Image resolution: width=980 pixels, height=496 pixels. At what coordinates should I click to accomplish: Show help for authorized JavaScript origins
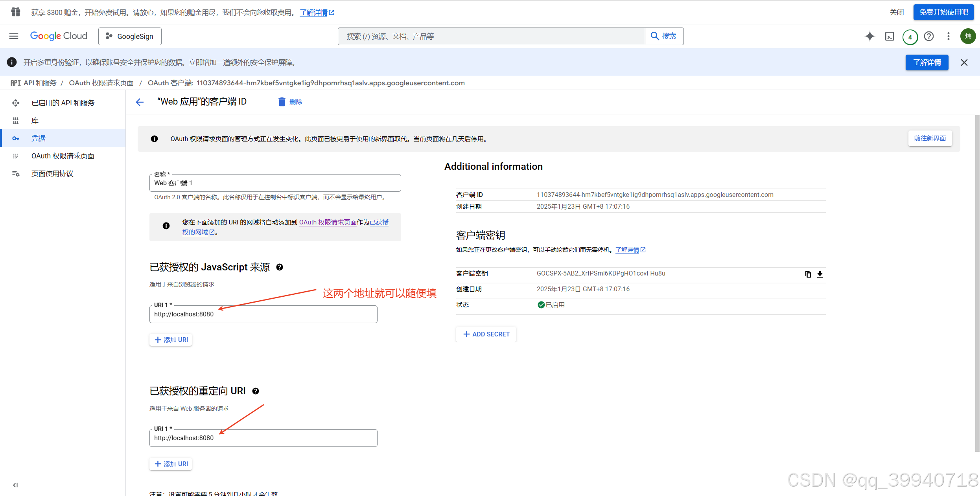coord(280,267)
